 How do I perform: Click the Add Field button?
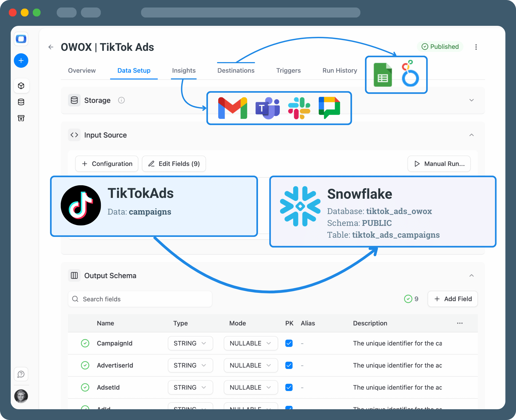(453, 299)
